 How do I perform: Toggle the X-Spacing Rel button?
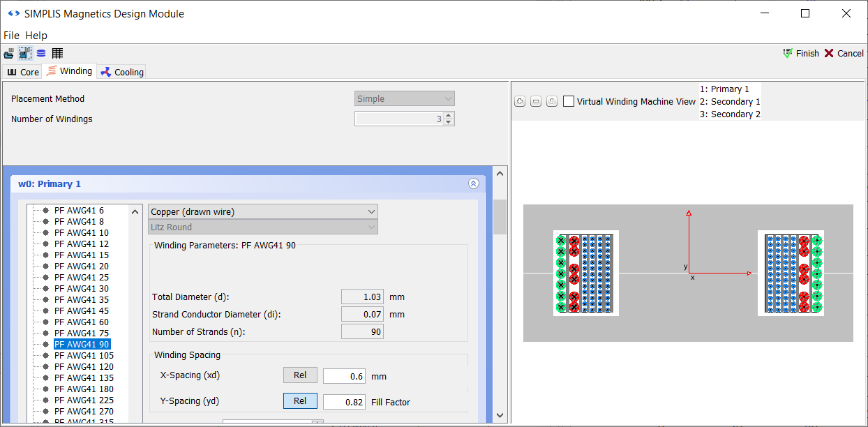point(300,375)
